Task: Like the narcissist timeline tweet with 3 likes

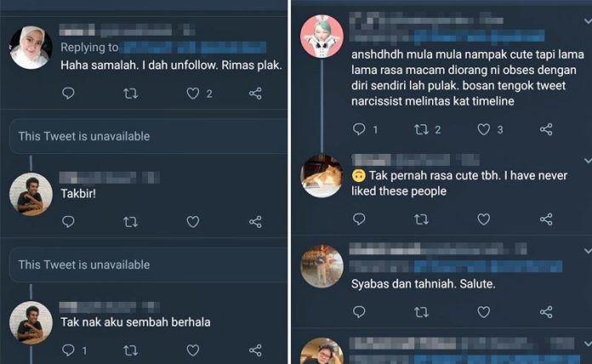Action: pyautogui.click(x=484, y=129)
